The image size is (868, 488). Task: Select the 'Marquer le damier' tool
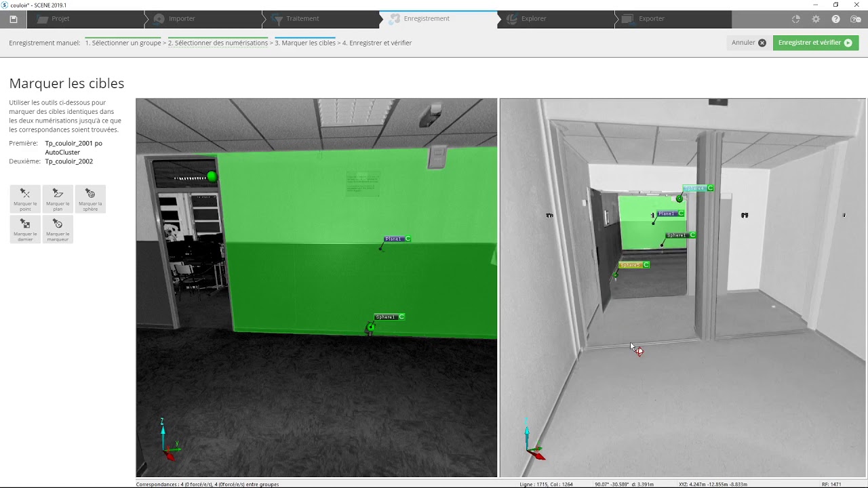[25, 229]
